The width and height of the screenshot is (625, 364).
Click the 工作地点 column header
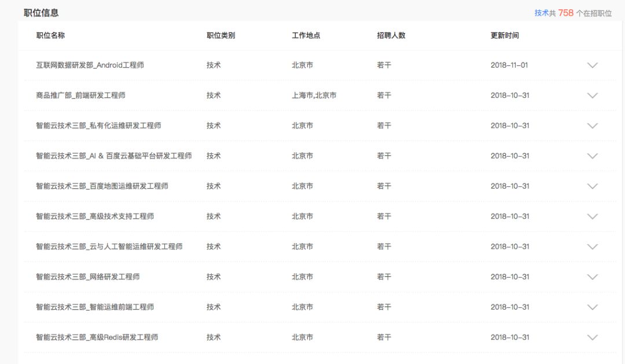[x=306, y=35]
